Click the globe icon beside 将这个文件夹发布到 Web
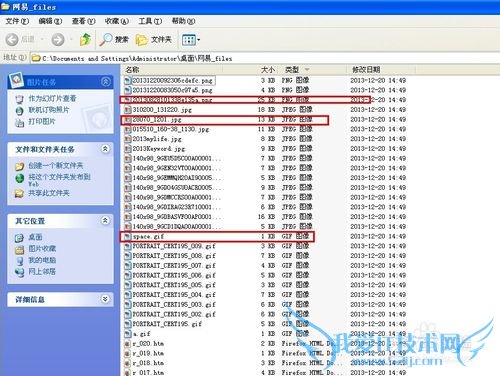This screenshot has height=376, width=500. point(20,178)
